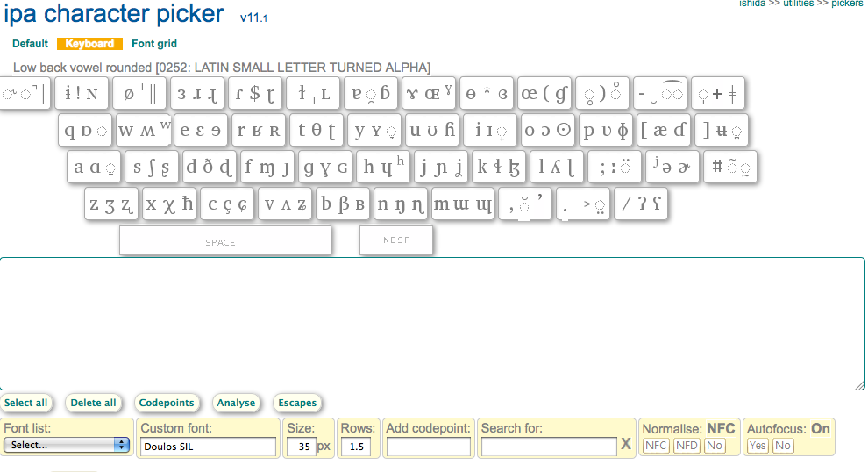Insert the c cedilla ç character

point(227,205)
